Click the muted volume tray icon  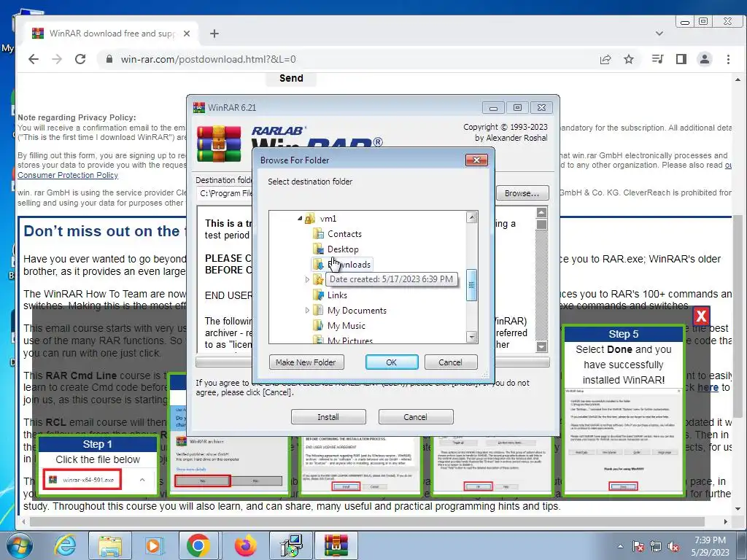click(x=673, y=547)
